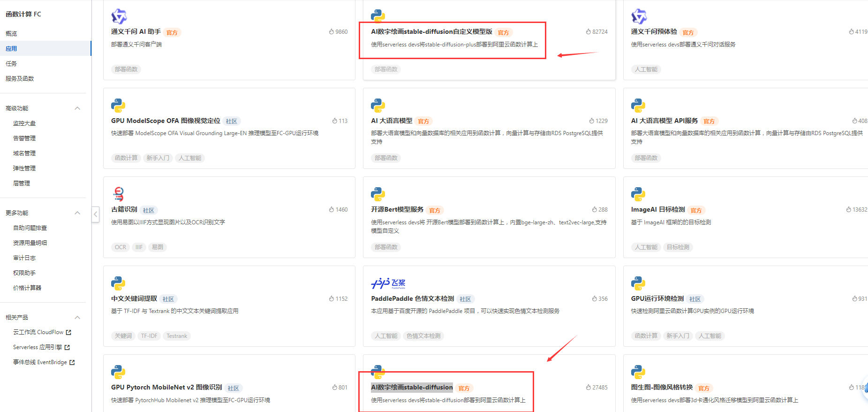Click the TF-IDF tag
868x412 pixels.
(149, 336)
